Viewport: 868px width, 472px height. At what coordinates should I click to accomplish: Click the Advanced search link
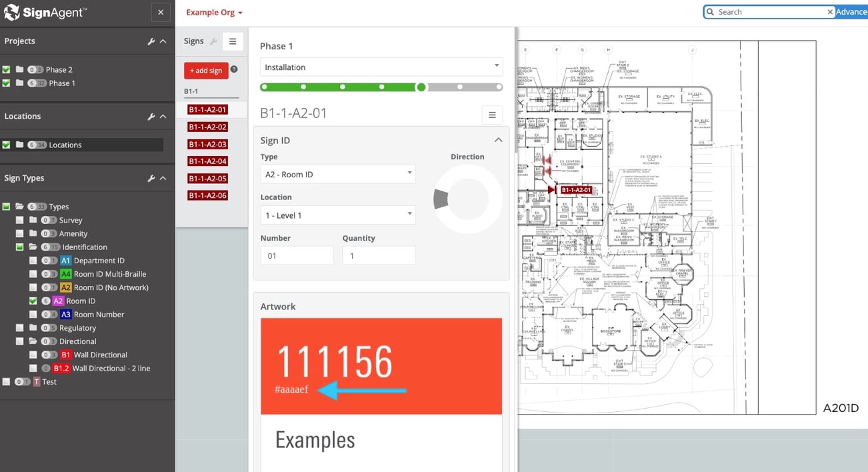pyautogui.click(x=851, y=12)
